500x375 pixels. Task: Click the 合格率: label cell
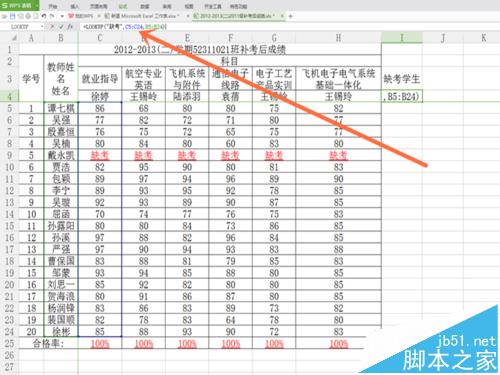(49, 343)
